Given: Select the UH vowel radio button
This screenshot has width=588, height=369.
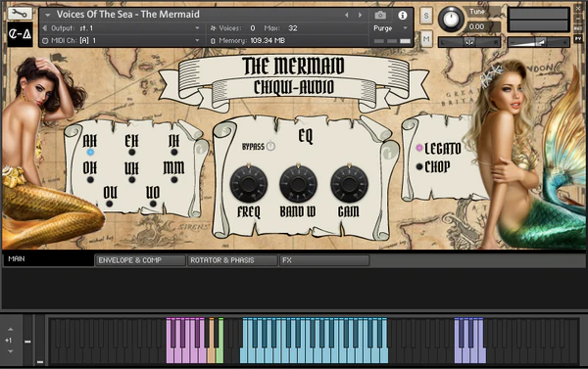Looking at the screenshot, I should click(131, 180).
